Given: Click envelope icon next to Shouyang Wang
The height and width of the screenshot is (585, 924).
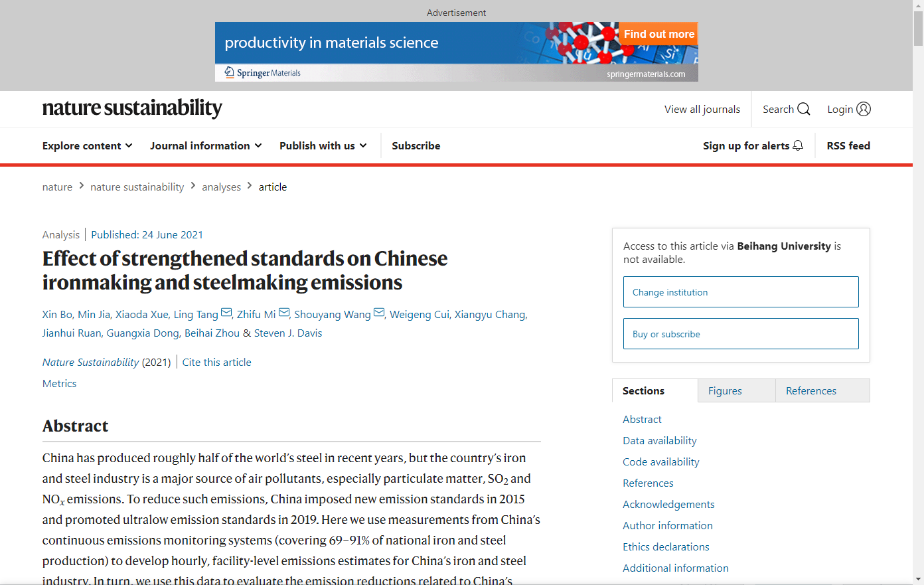Looking at the screenshot, I should tap(379, 313).
